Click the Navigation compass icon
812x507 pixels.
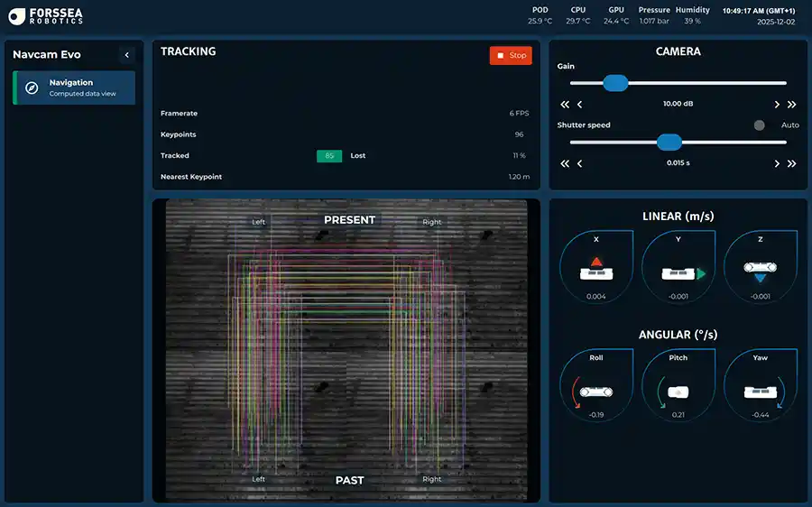[x=32, y=88]
